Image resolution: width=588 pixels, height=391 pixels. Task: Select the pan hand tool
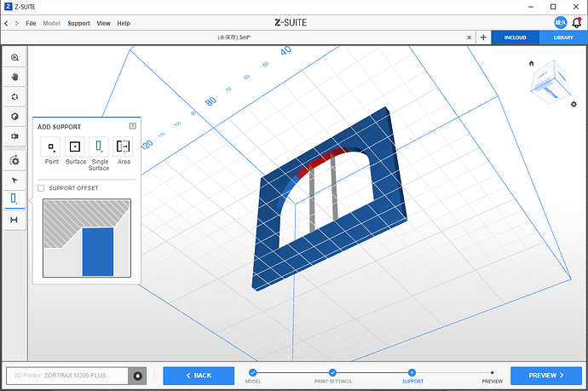14,78
